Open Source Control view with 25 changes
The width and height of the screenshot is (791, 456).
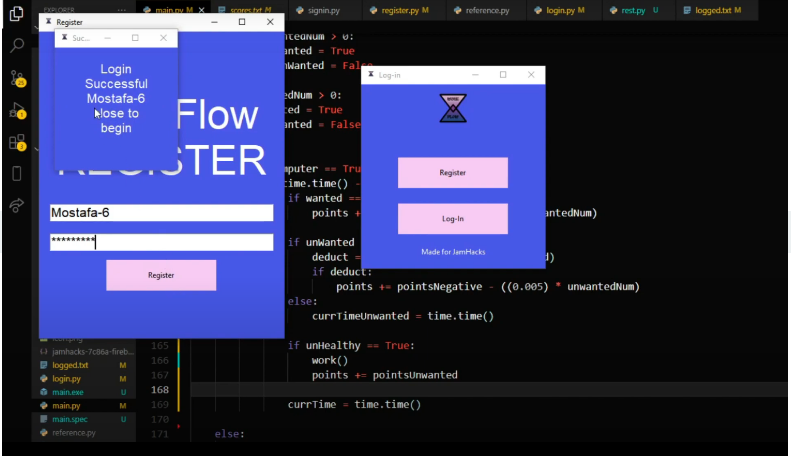(x=17, y=78)
